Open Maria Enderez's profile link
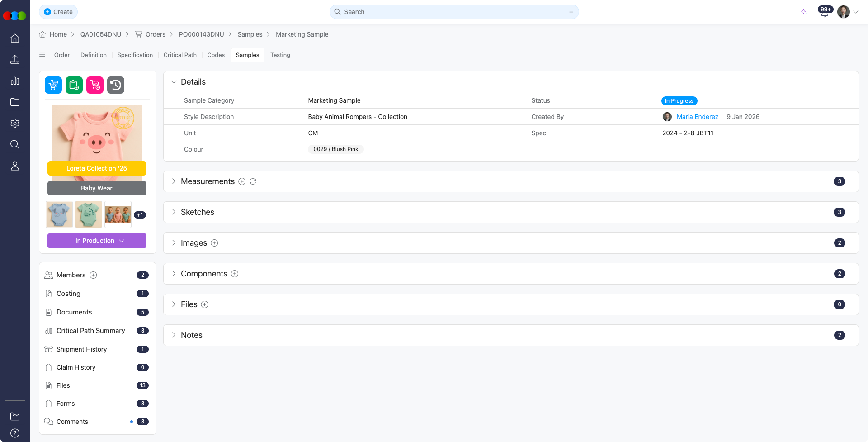 coord(697,116)
